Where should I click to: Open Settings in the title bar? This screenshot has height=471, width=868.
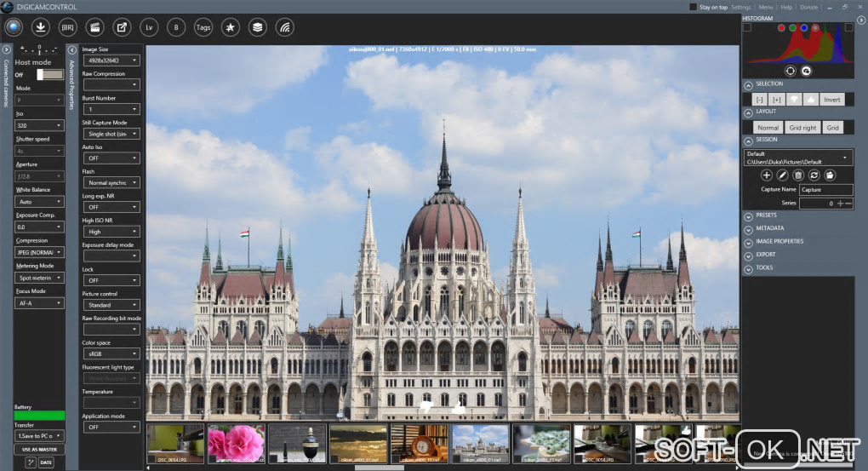click(x=740, y=7)
